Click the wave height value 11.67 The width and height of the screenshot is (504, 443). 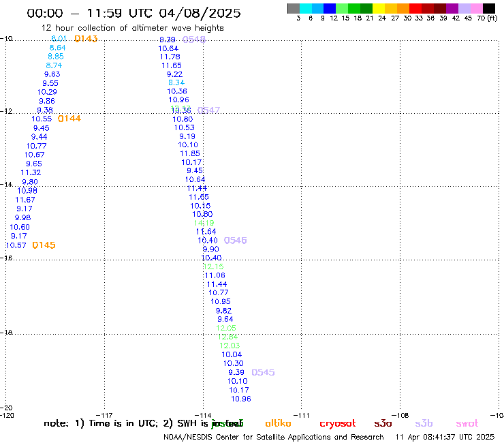tap(25, 200)
